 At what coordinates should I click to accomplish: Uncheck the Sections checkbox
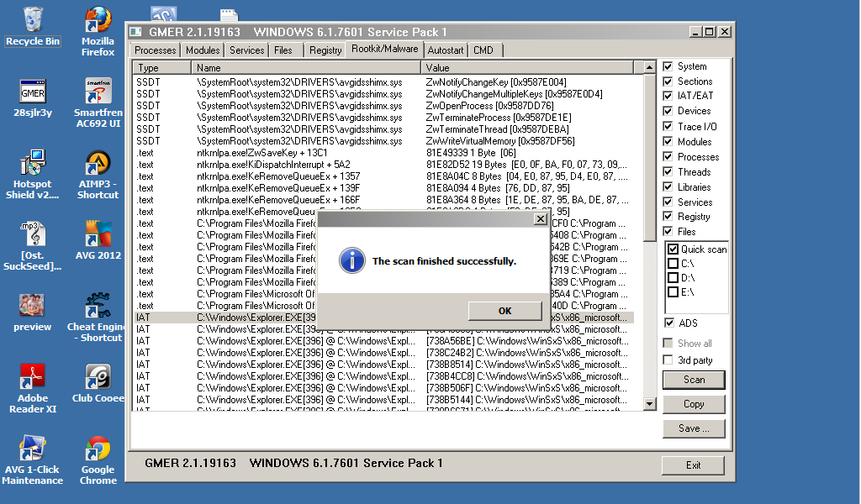tap(668, 81)
